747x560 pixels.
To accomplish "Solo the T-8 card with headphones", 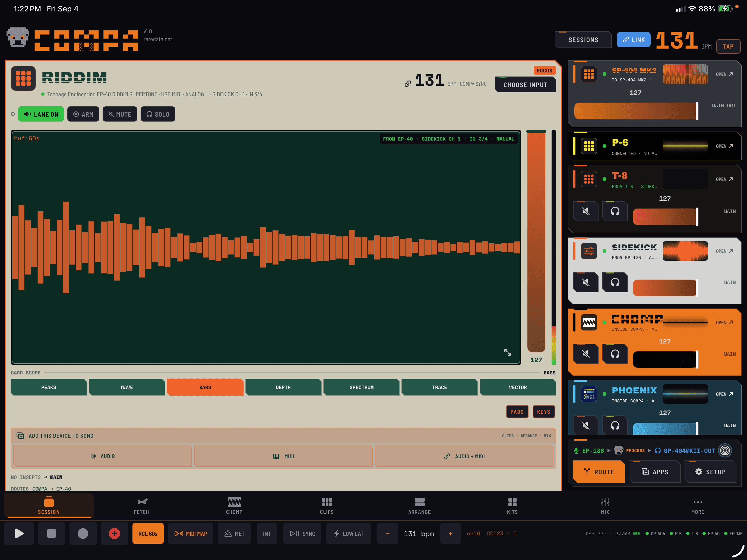I will point(615,211).
